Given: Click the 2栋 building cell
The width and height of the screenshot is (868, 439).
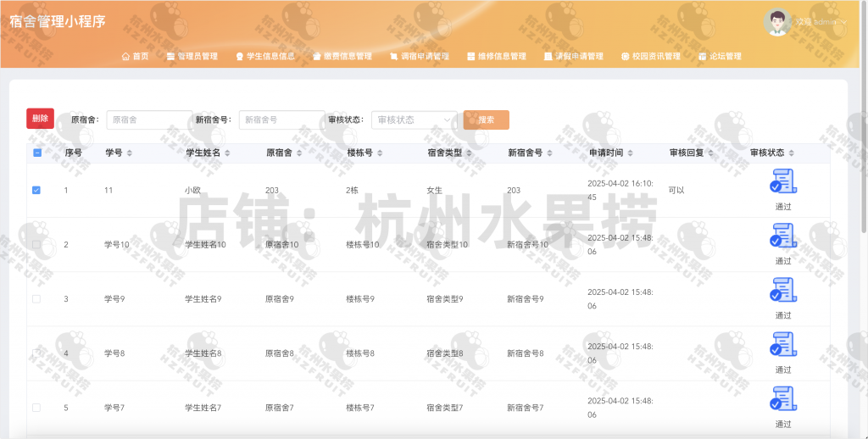Looking at the screenshot, I should coord(352,190).
